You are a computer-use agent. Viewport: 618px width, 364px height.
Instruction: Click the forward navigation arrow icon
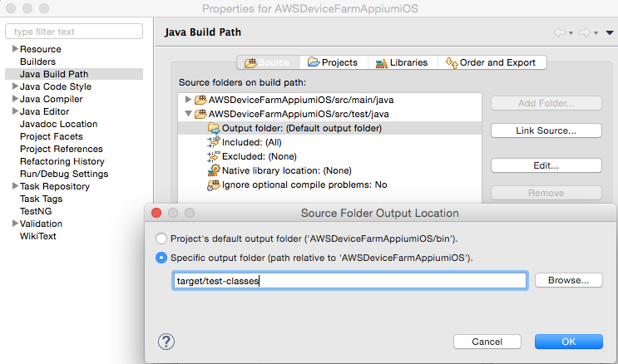point(585,32)
